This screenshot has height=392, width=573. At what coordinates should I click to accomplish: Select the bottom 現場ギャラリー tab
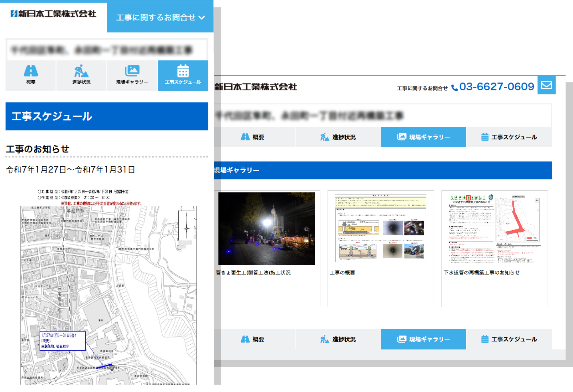[x=423, y=339]
